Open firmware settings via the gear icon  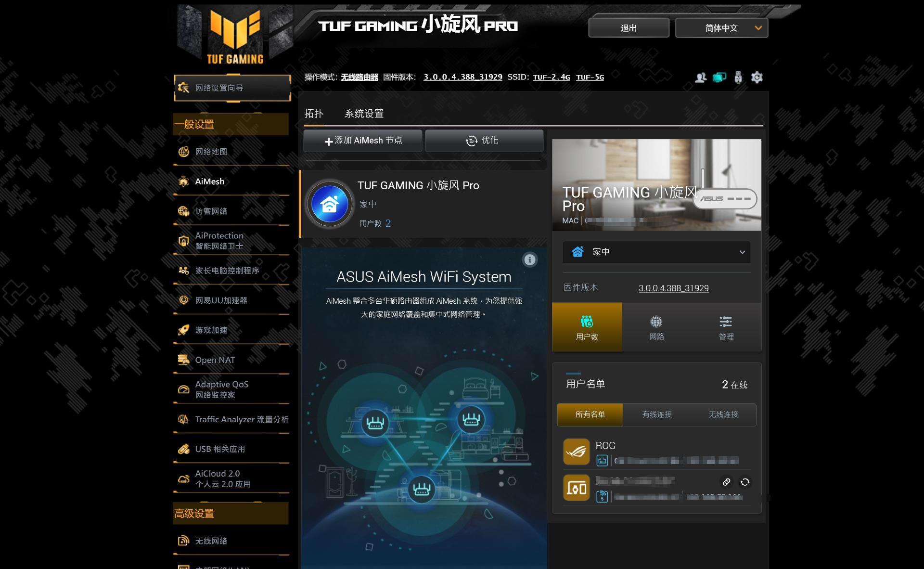click(757, 77)
